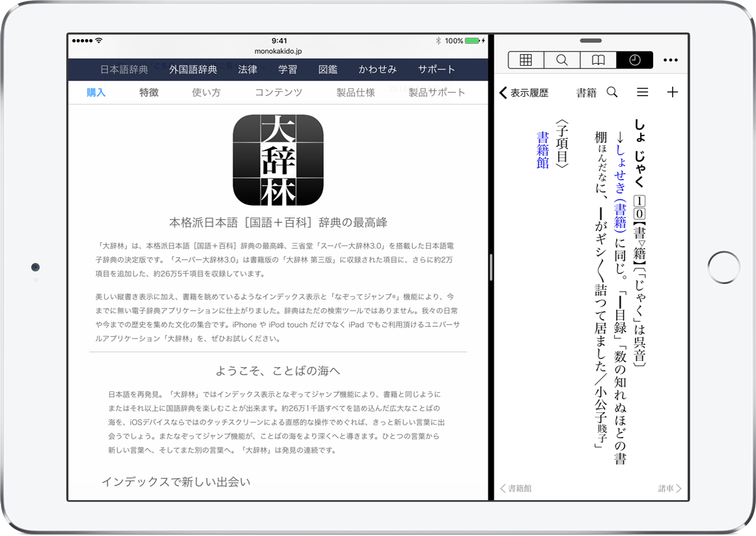This screenshot has width=756, height=536.
Task: Open in-entry search with the magnifier icon
Action: pyautogui.click(x=611, y=92)
